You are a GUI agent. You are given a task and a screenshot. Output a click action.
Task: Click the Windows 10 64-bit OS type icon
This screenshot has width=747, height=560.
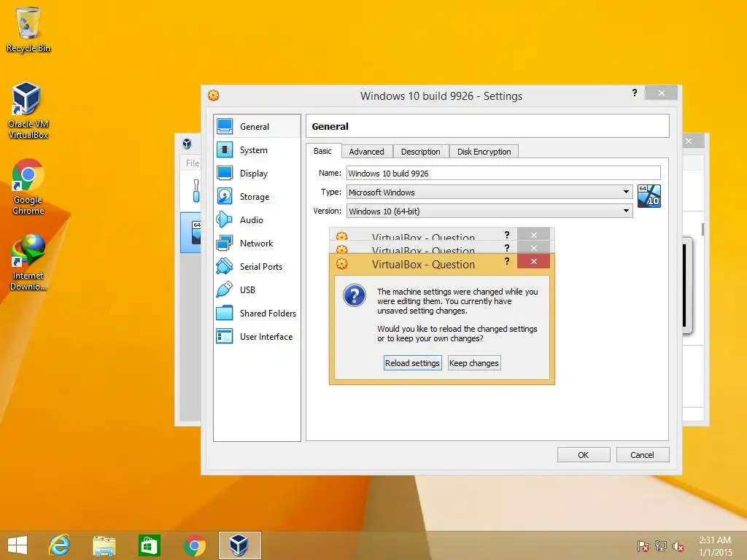pyautogui.click(x=649, y=196)
